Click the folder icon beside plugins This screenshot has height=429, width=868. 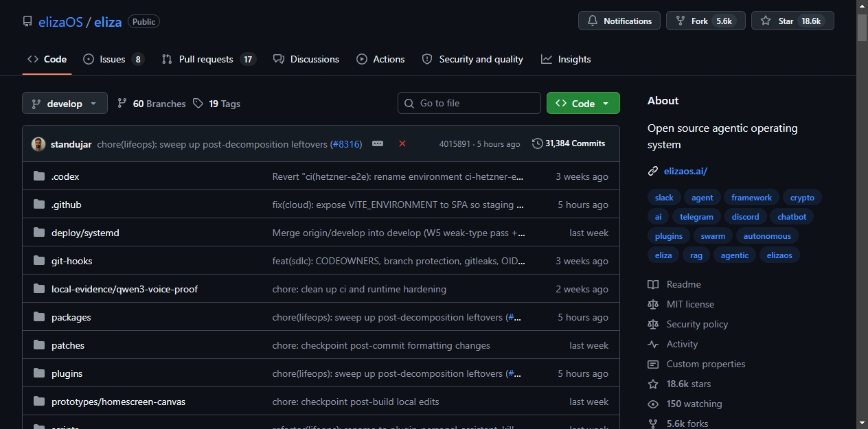coord(39,373)
